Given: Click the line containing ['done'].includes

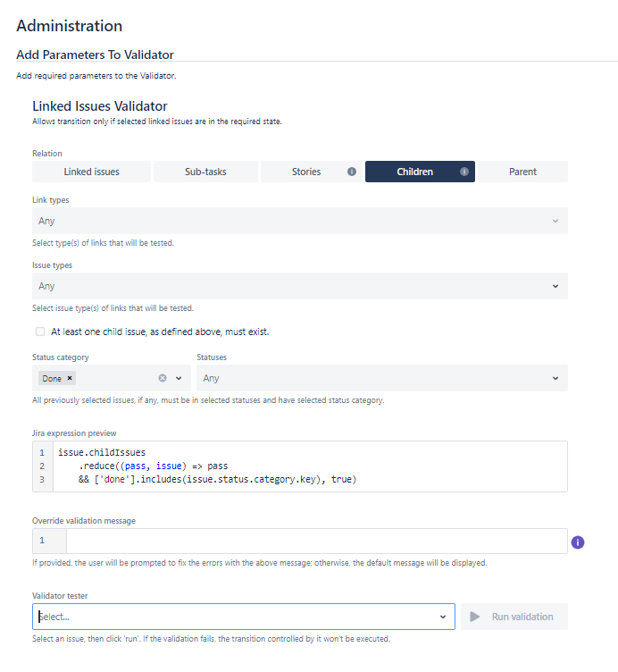Looking at the screenshot, I should click(217, 479).
